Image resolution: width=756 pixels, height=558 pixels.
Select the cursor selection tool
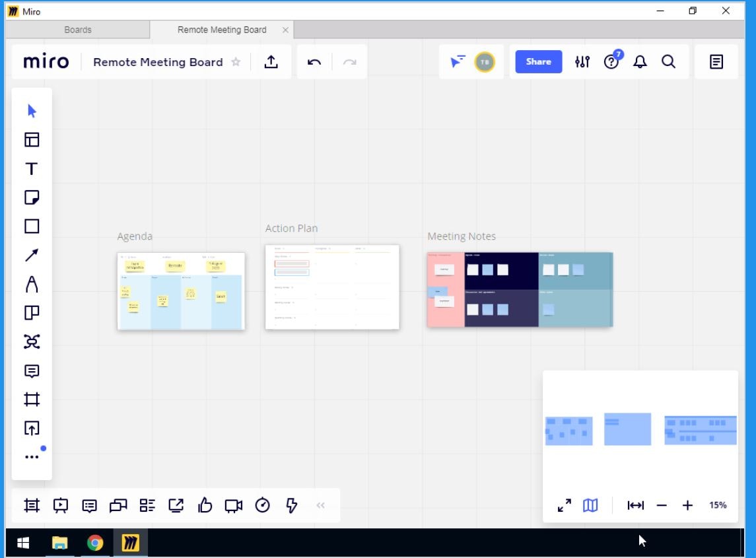[x=32, y=111]
